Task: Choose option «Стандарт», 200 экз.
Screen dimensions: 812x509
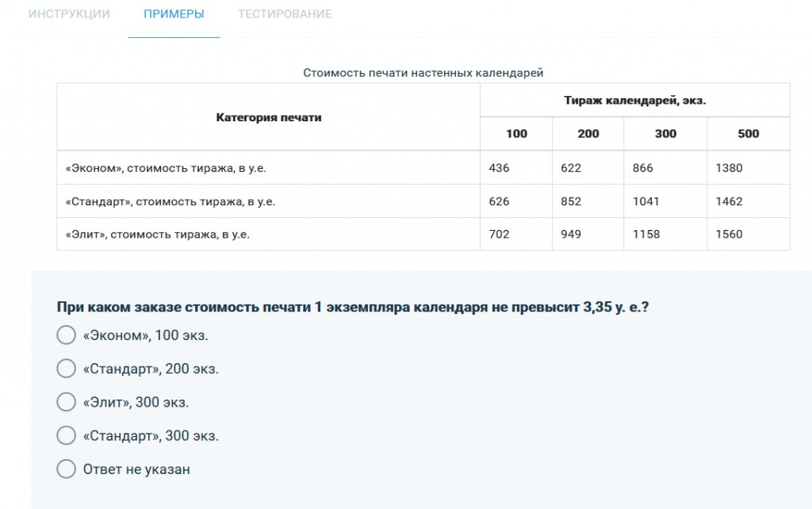Action: [x=67, y=369]
